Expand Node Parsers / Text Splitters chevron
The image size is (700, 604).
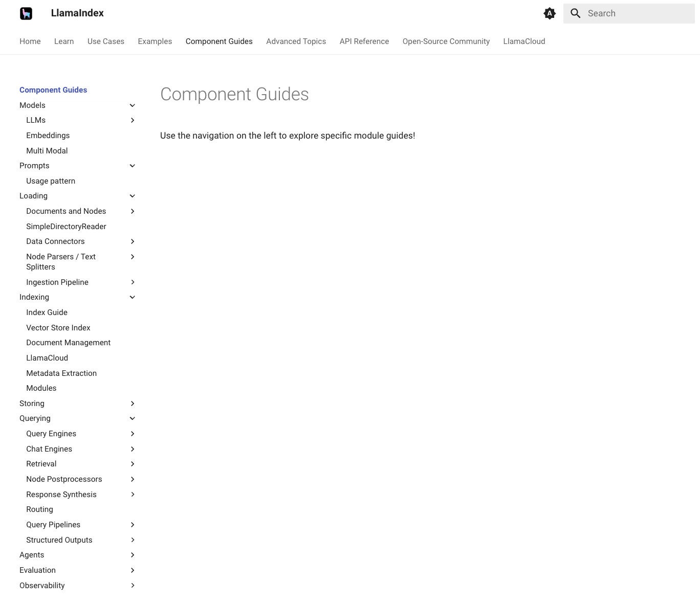(x=133, y=257)
